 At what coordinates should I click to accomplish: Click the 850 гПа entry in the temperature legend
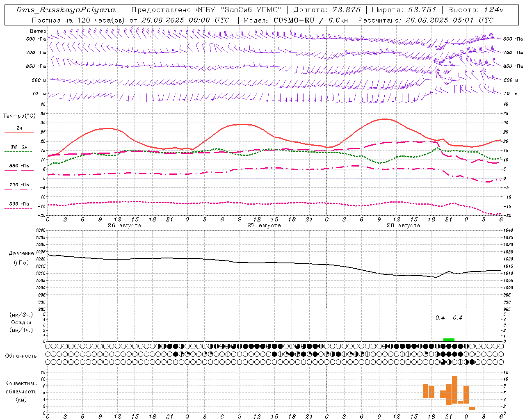[x=19, y=166]
